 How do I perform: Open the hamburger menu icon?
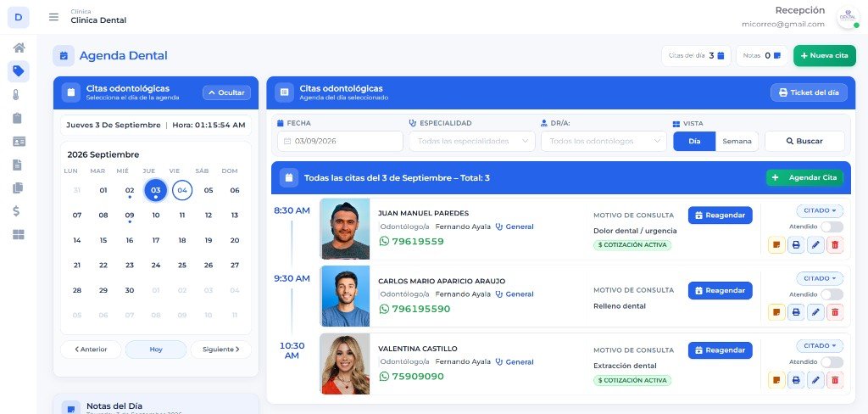pyautogui.click(x=53, y=17)
